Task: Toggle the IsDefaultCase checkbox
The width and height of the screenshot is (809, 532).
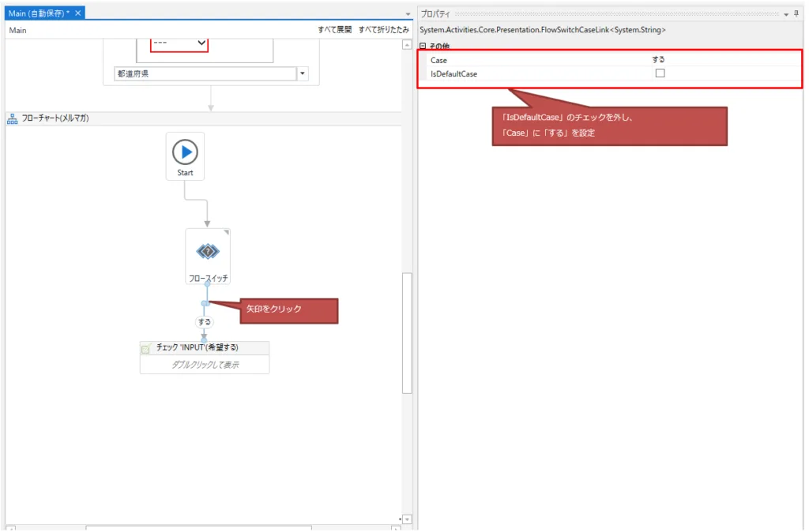Action: pos(660,73)
